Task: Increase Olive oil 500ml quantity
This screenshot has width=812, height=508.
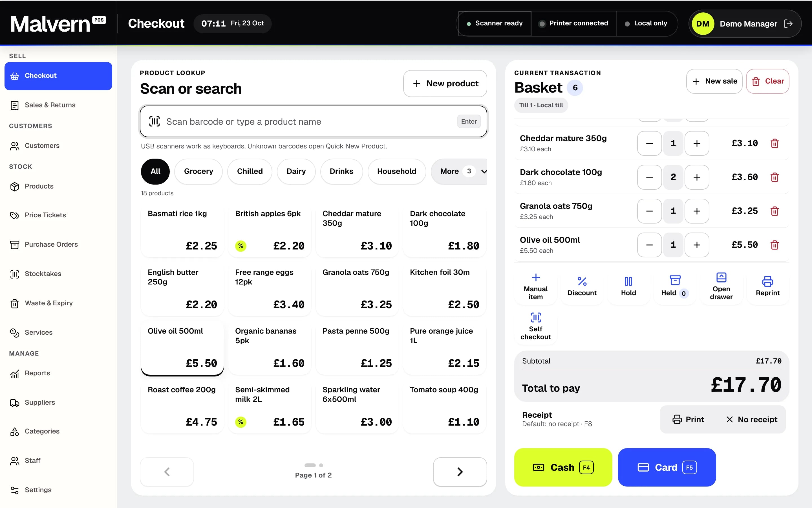Action: click(697, 245)
